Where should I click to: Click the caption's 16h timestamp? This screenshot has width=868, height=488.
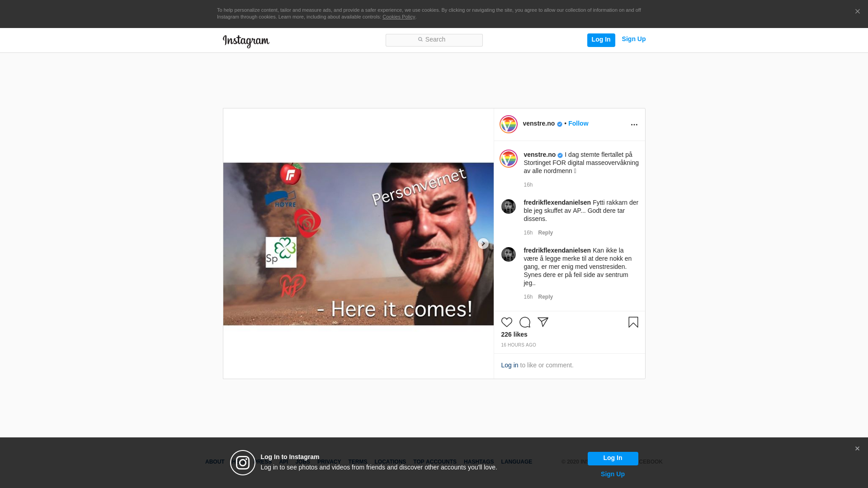pos(528,185)
